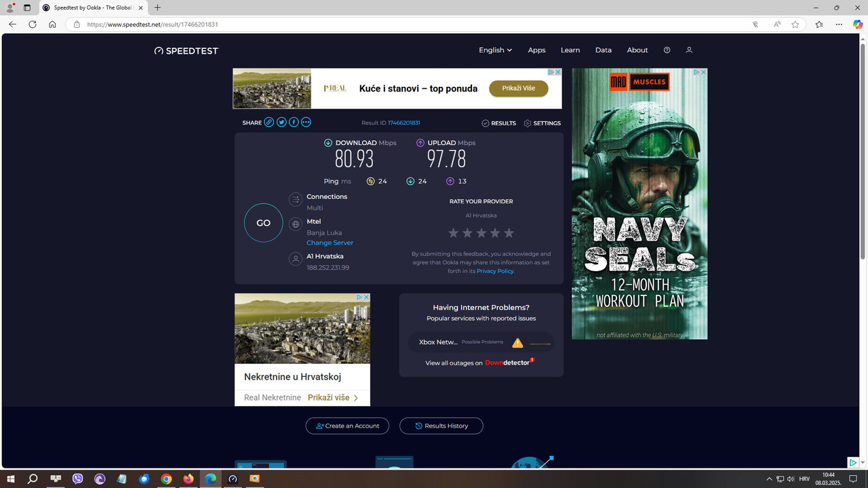Open more share options ellipsis icon
Viewport: 868px width, 488px height.
tap(306, 122)
